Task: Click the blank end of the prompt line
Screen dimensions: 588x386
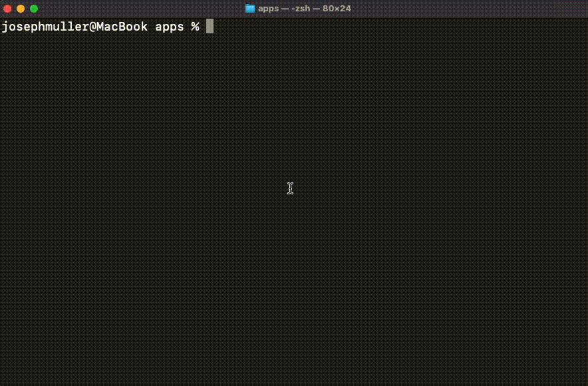Action: pyautogui.click(x=399, y=27)
